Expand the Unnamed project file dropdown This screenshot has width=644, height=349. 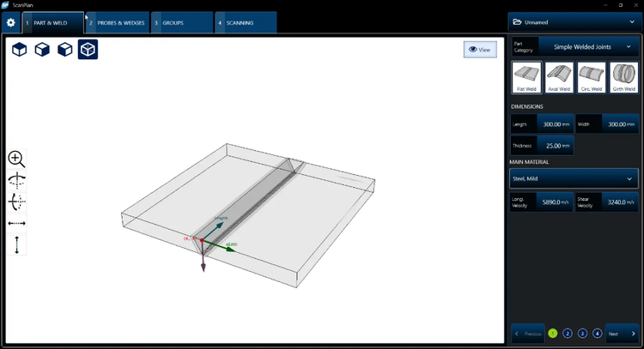[x=574, y=22]
